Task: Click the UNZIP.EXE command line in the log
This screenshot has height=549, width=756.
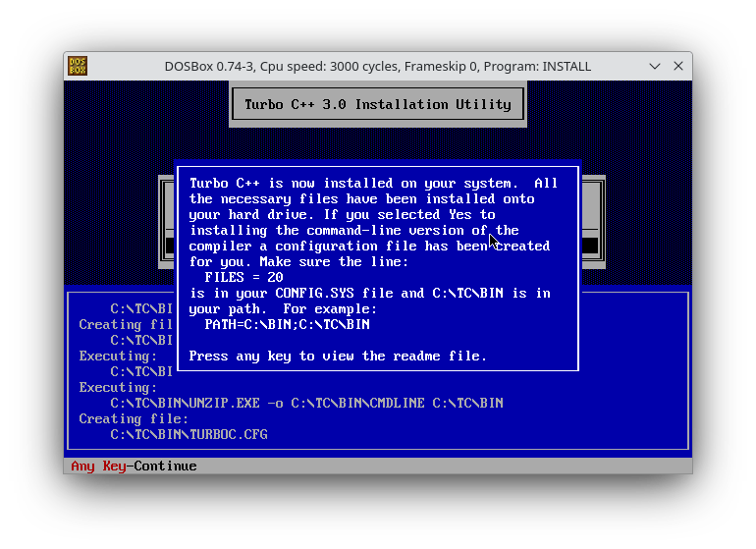Action: 306,404
